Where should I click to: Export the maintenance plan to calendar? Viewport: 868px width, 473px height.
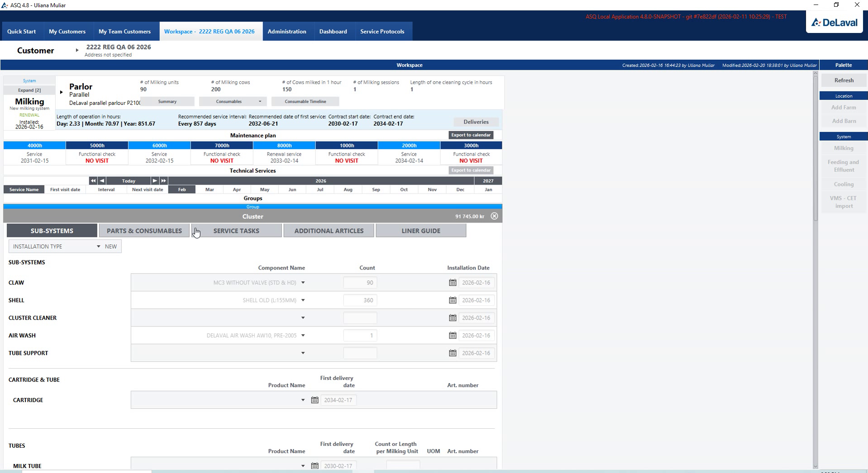(x=471, y=135)
